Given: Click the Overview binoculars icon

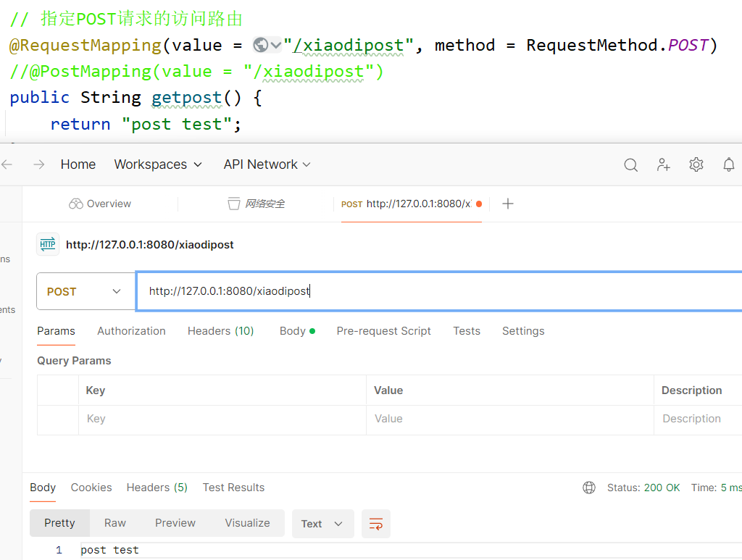Looking at the screenshot, I should [75, 204].
